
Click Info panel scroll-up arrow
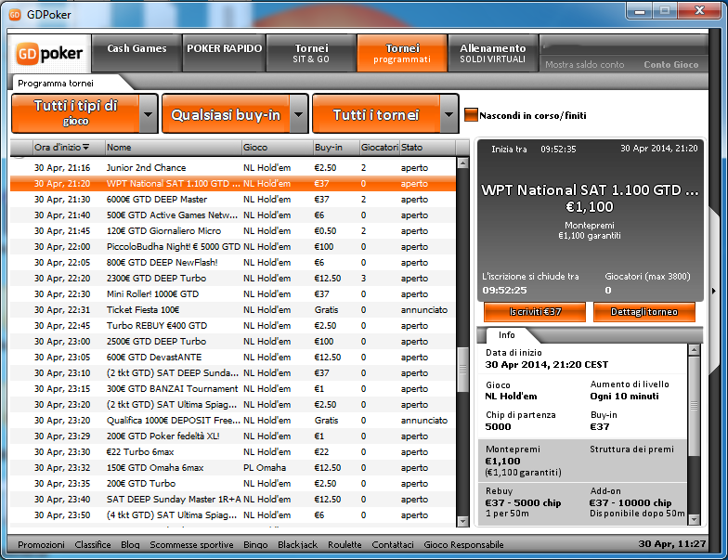[694, 349]
